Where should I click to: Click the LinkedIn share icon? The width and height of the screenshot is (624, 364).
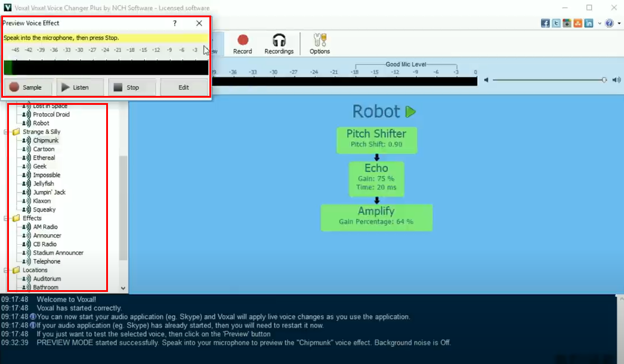pyautogui.click(x=589, y=23)
